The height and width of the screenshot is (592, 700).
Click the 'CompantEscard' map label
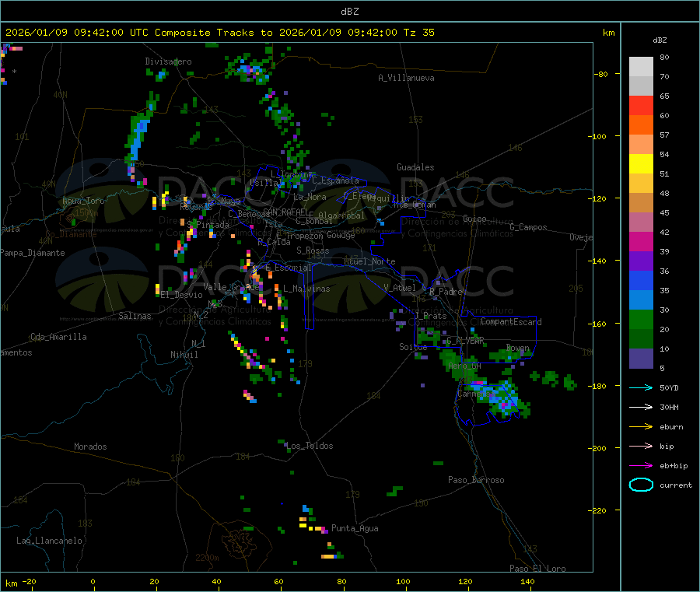click(x=511, y=322)
